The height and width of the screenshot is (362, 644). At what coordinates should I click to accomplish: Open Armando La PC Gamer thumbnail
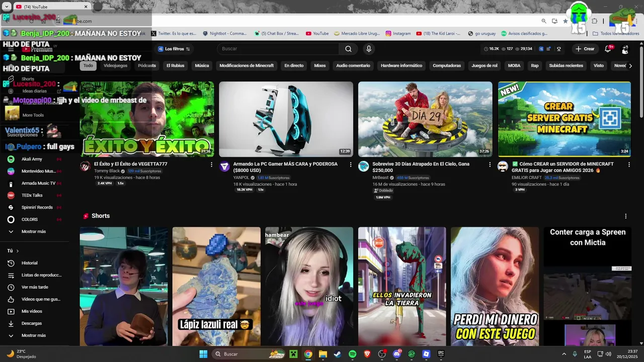(286, 119)
